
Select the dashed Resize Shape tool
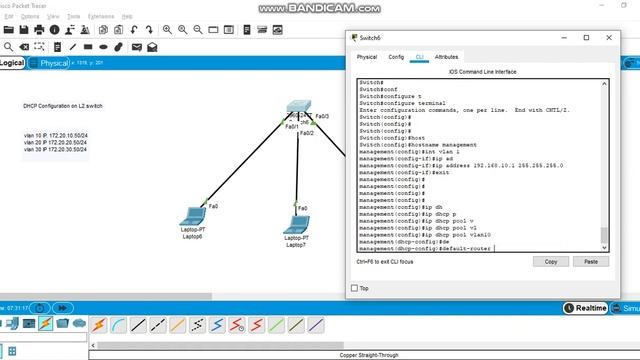click(x=39, y=47)
